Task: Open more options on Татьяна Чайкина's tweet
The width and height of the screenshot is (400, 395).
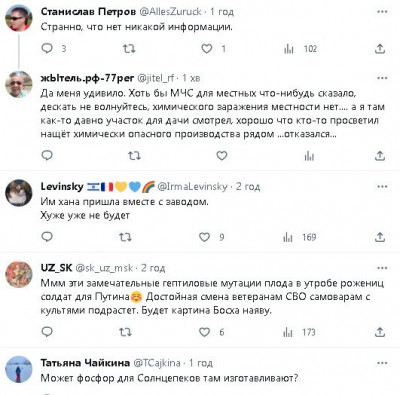Action: [x=382, y=363]
